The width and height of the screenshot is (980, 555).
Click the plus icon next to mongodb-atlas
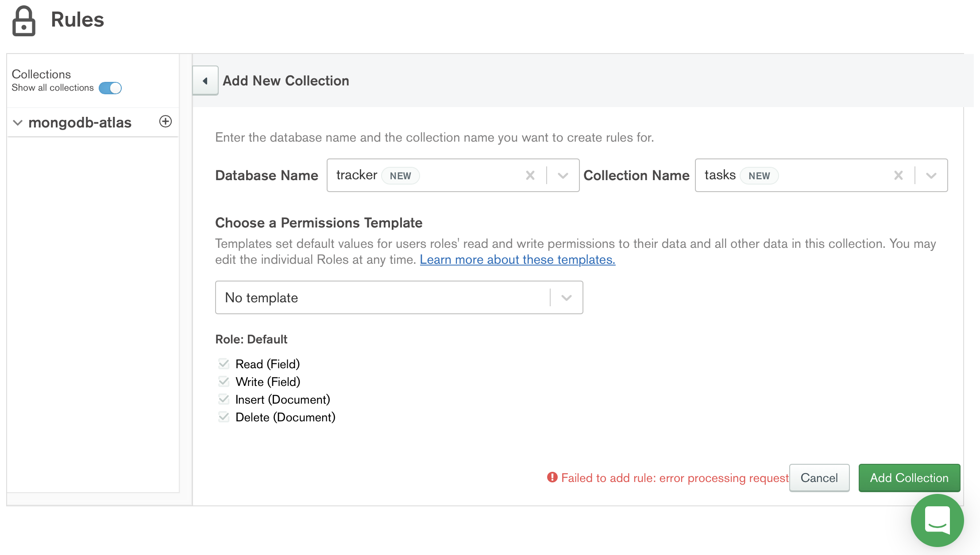pyautogui.click(x=166, y=122)
